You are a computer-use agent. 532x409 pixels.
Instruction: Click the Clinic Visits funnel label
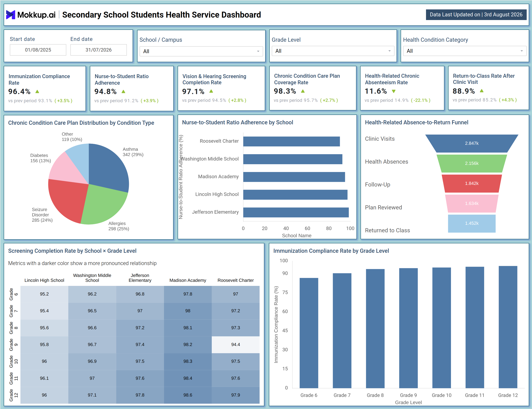[380, 139]
